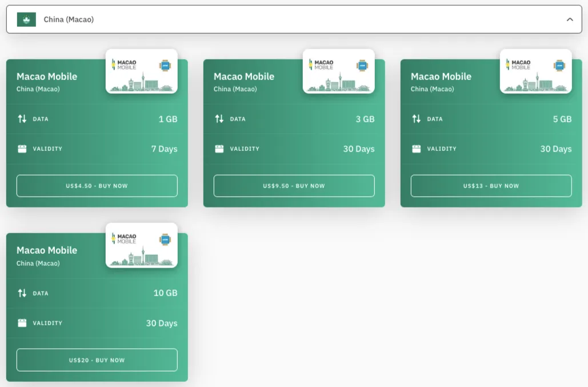This screenshot has width=588, height=387.
Task: Click the chevron arrow on the country selector
Action: click(x=570, y=19)
